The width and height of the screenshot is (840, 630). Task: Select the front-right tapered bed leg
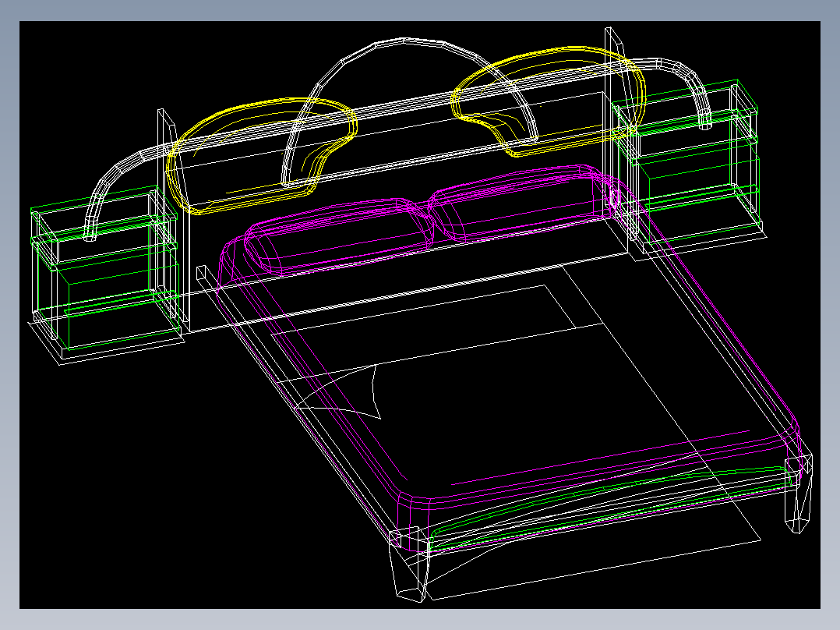pyautogui.click(x=798, y=494)
